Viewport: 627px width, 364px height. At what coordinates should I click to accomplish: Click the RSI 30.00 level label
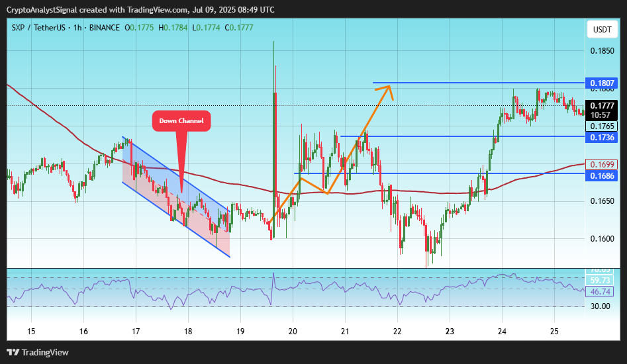coord(601,306)
